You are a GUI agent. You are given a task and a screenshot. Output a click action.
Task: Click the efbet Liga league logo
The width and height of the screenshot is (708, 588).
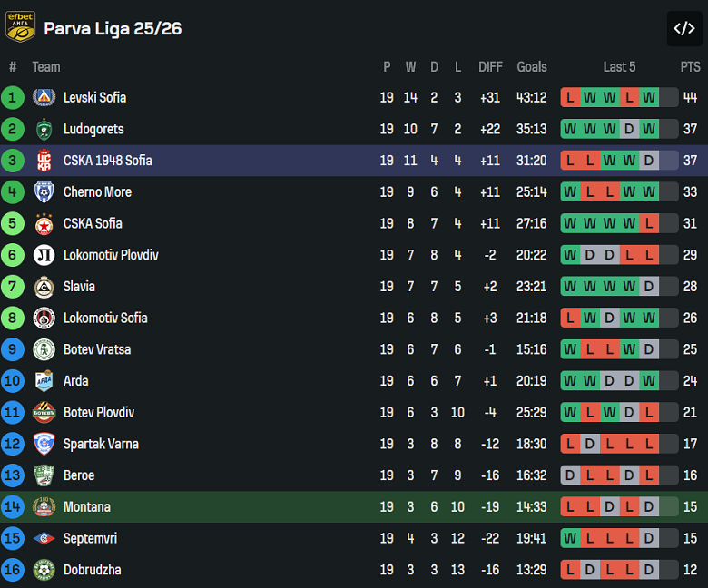(x=21, y=27)
